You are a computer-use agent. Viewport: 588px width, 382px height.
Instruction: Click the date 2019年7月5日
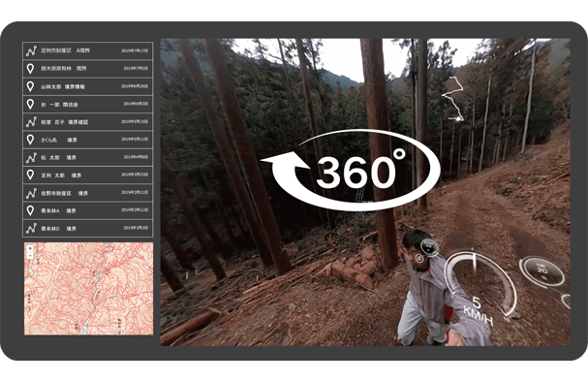[136, 68]
